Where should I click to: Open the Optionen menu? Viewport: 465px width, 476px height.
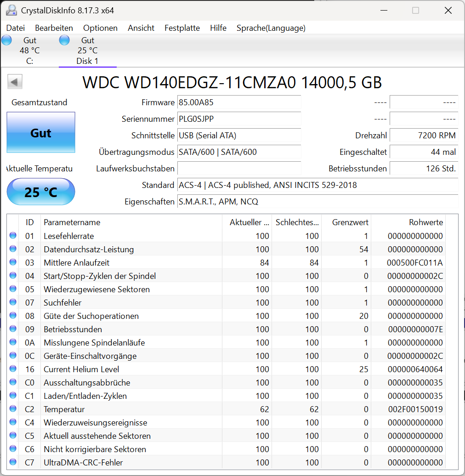point(101,28)
